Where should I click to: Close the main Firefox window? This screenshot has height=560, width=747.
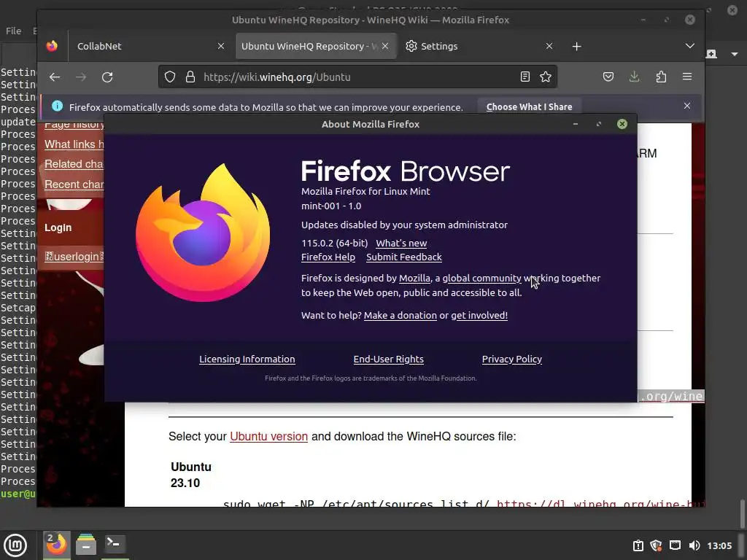click(x=690, y=20)
